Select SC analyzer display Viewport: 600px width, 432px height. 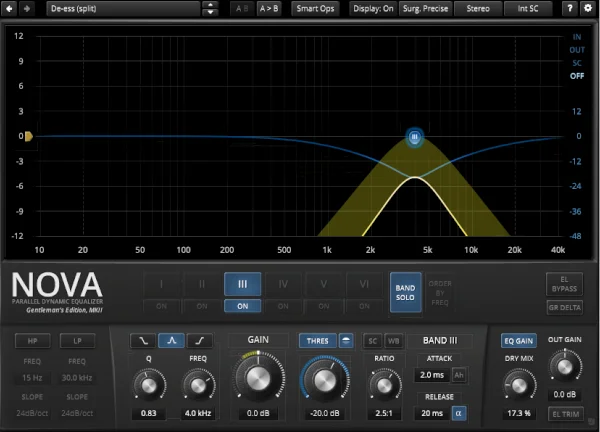coord(577,63)
